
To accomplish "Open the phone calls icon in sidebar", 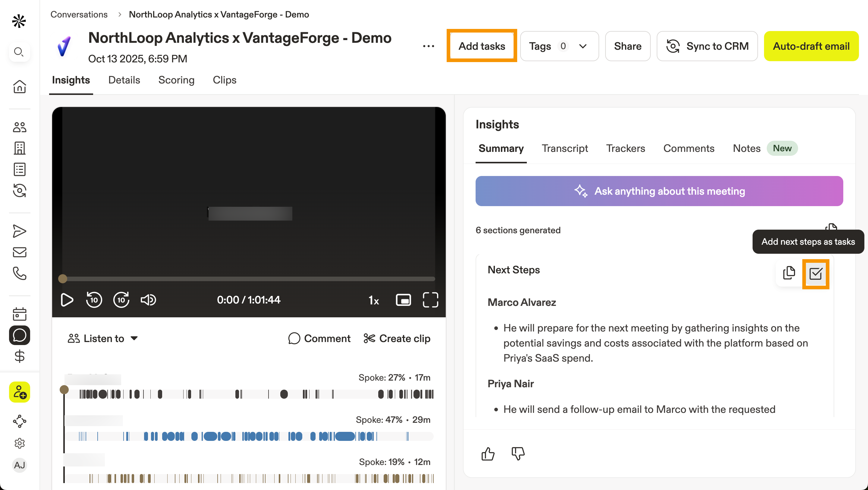I will coord(19,273).
